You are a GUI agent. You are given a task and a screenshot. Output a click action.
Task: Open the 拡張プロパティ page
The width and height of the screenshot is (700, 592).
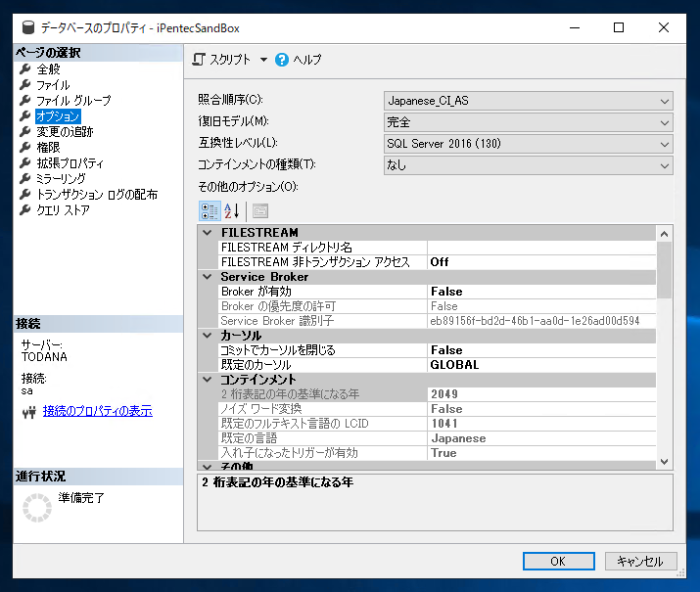point(70,162)
